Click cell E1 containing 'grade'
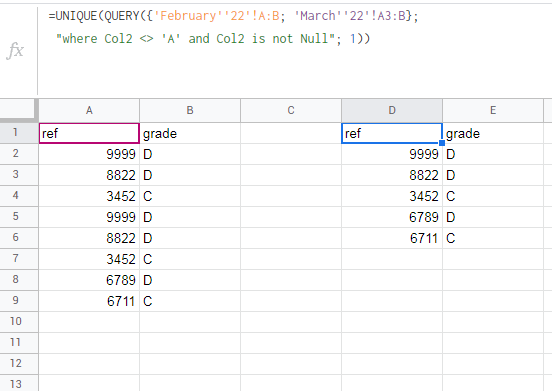Viewport: 552px width, 391px height. [493, 133]
